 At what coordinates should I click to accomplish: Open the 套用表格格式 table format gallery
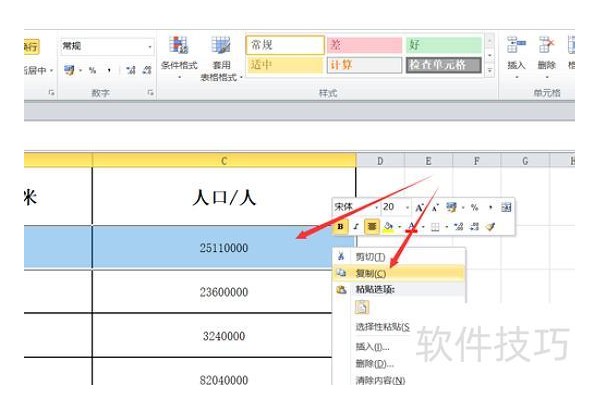click(221, 59)
